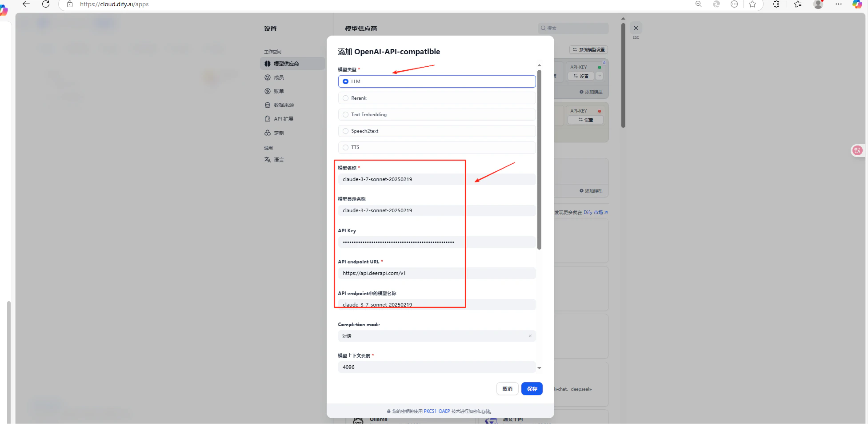Select the LLM model type radio
The width and height of the screenshot is (868, 424).
pyautogui.click(x=436, y=81)
